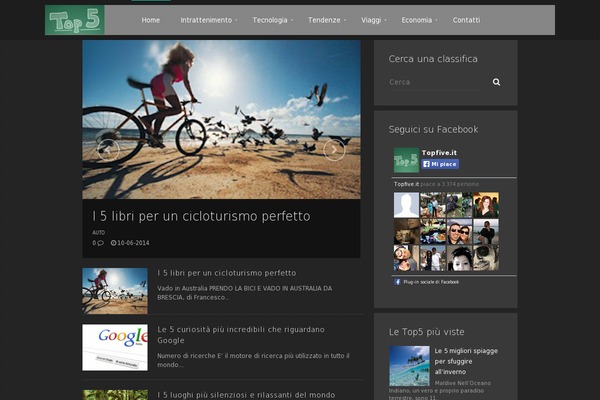Open the Tendenze menu
Viewport: 600px width, 400px height.
(324, 20)
